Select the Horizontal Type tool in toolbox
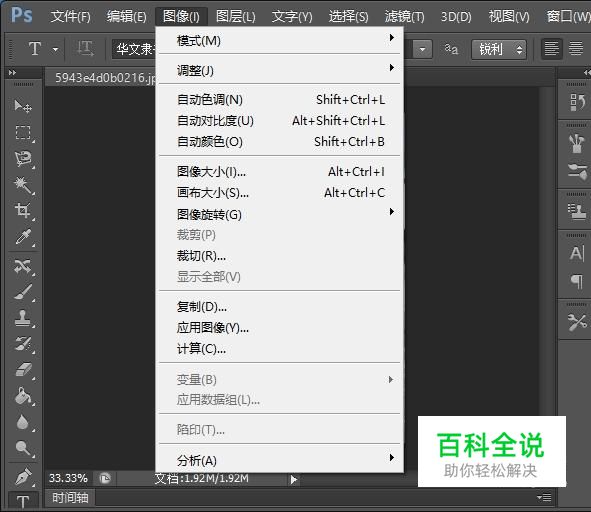This screenshot has width=591, height=512. tap(23, 501)
